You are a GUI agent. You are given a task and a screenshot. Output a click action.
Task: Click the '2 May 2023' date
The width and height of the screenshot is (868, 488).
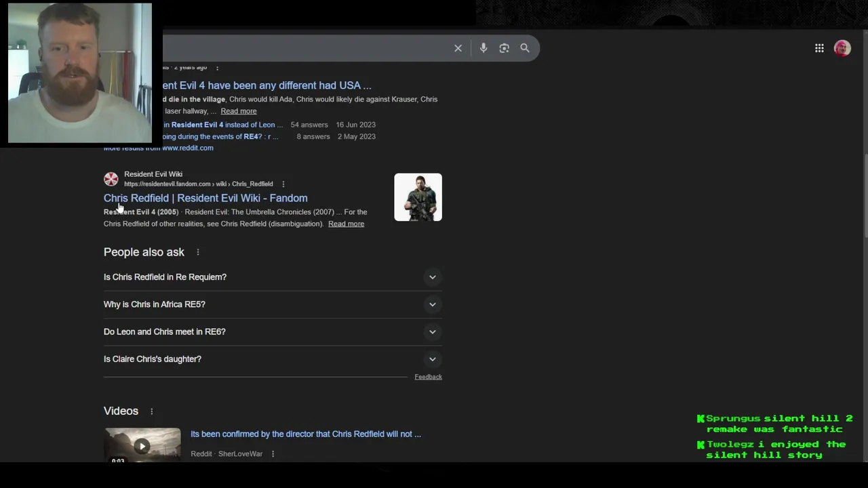357,136
